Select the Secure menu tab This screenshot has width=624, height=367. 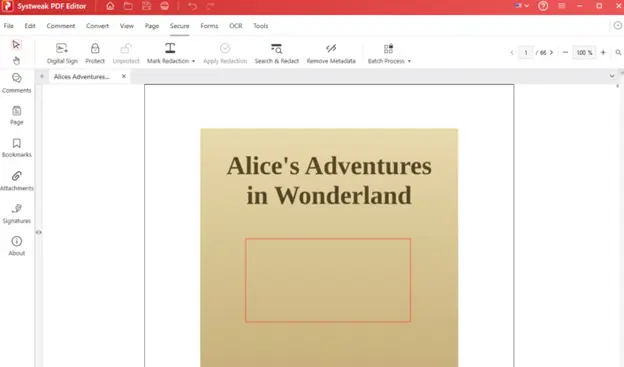179,26
